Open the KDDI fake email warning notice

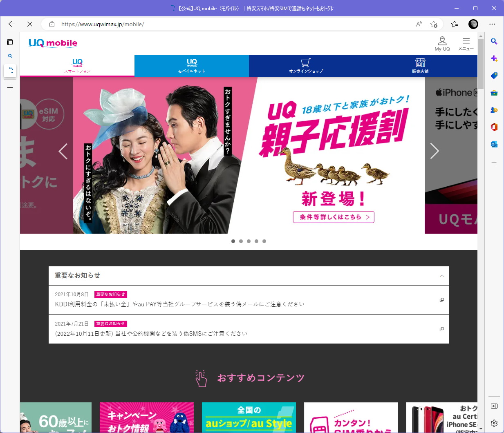click(x=180, y=304)
